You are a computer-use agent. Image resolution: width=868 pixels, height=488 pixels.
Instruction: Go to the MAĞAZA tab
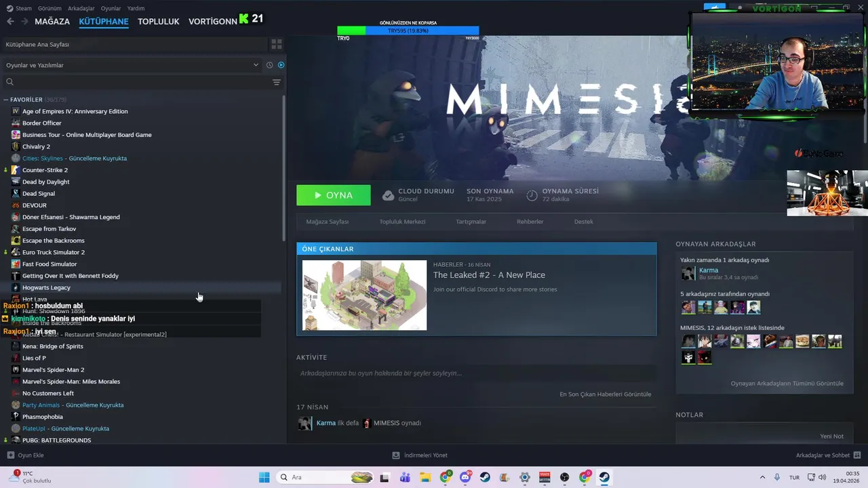pos(52,21)
